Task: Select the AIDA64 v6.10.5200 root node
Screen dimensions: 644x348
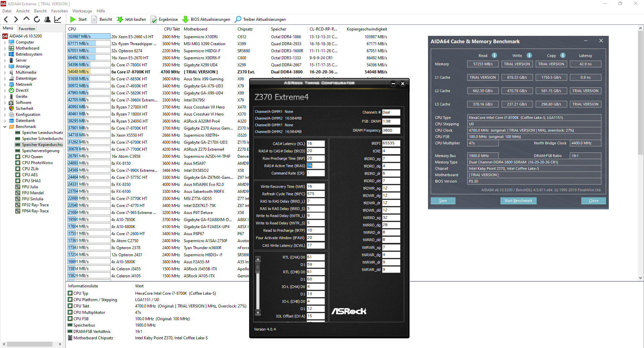Action: coord(25,36)
